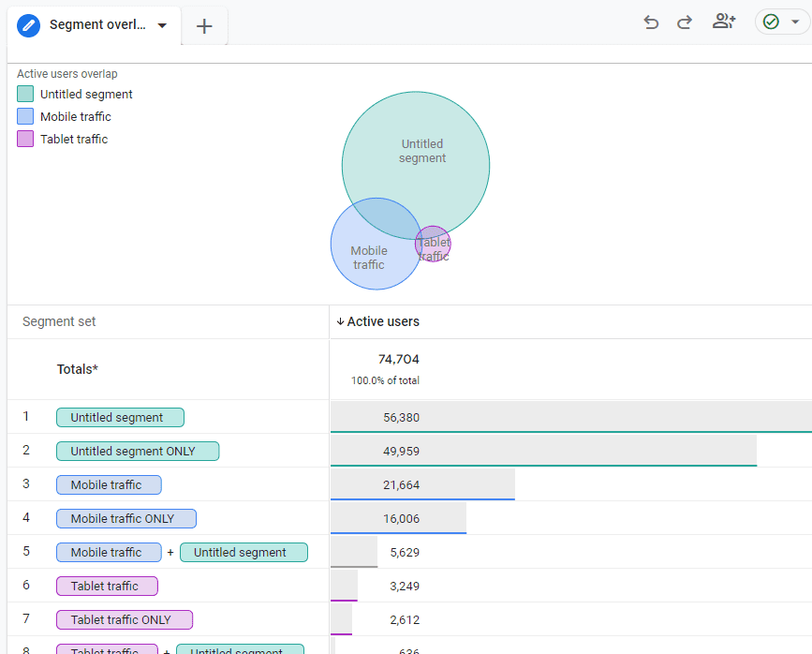Sort by the Active users column header
Image resolution: width=812 pixels, height=654 pixels.
tap(383, 321)
